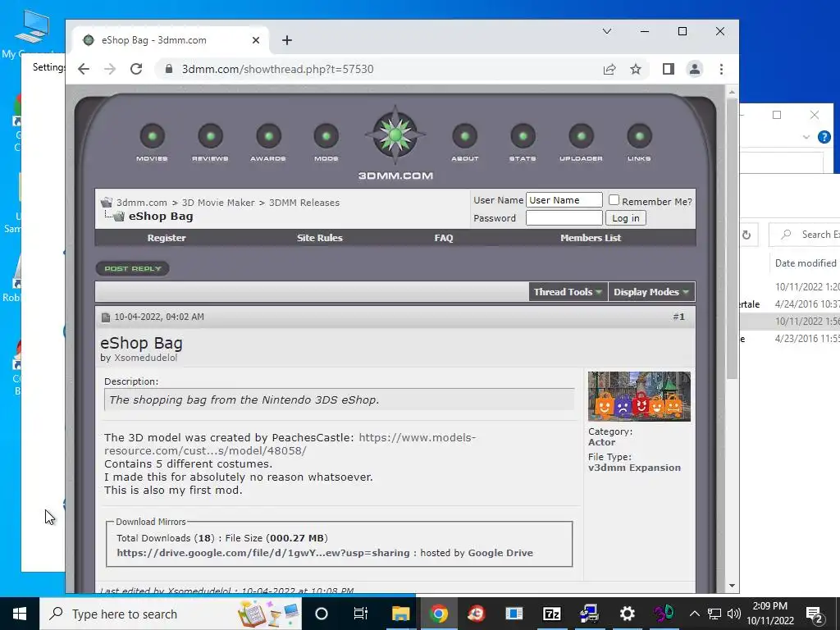Click the eShop bags preview thumbnail
The image size is (840, 630).
pos(639,396)
